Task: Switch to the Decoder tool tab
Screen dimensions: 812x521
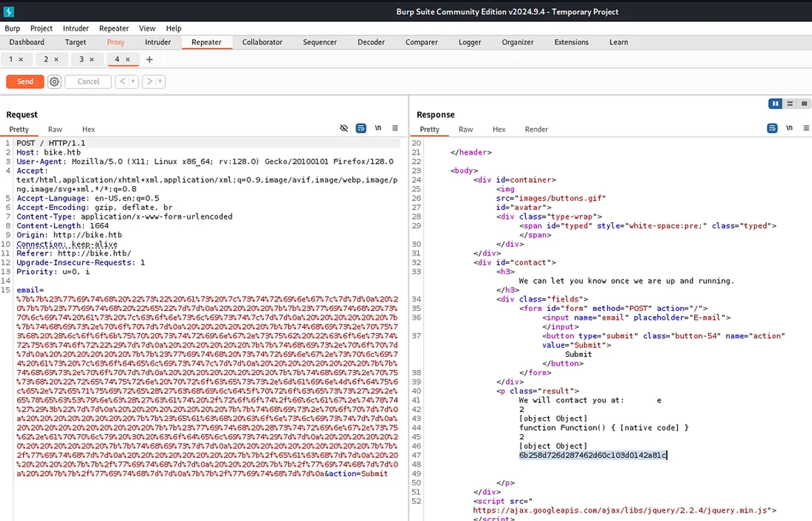Action: tap(371, 42)
